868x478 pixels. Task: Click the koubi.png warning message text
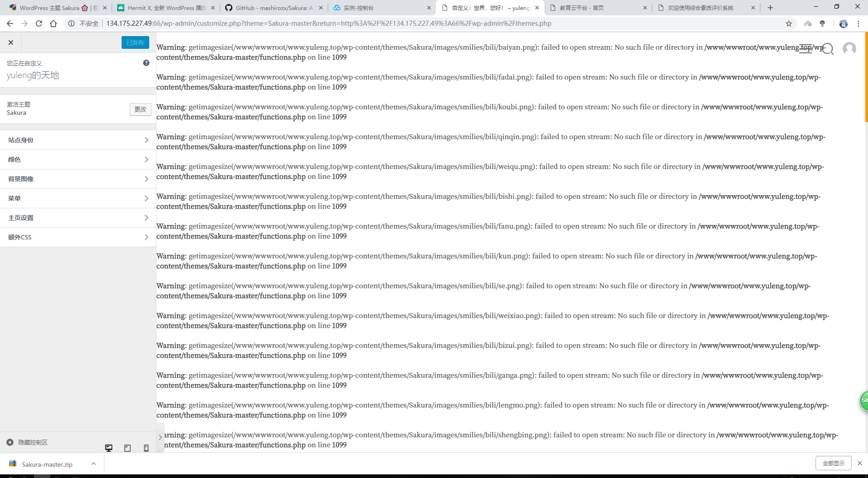[490, 112]
